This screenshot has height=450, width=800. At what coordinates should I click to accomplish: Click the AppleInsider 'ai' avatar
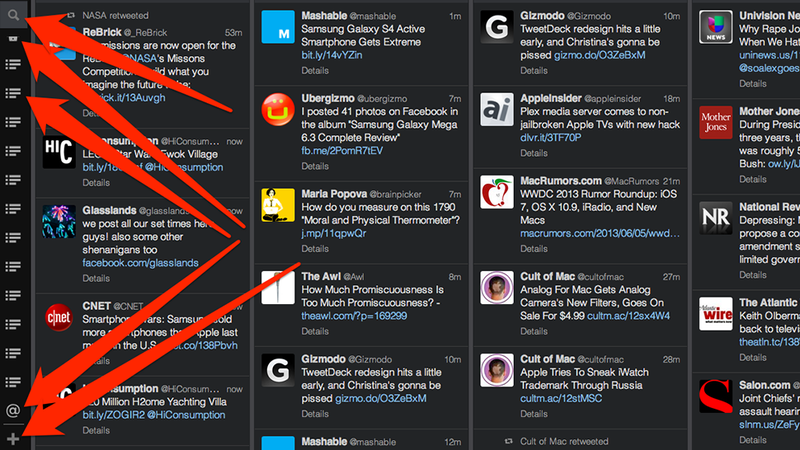pos(497,110)
